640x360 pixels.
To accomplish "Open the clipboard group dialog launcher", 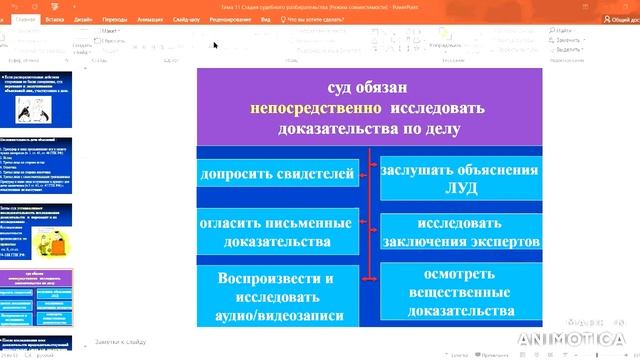I will [x=67, y=60].
